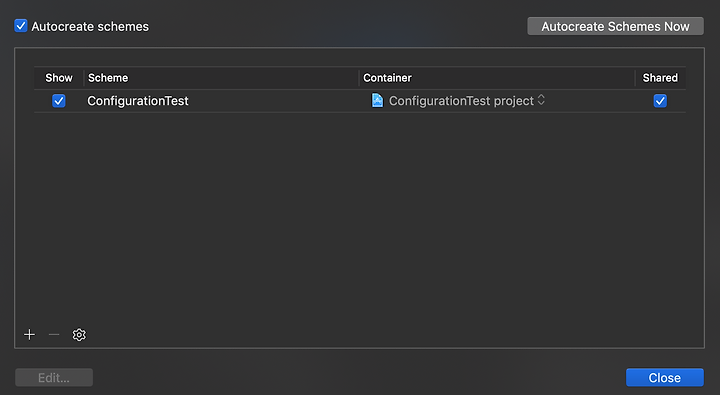The height and width of the screenshot is (395, 720).
Task: Click the Edit... button
Action: pos(54,378)
